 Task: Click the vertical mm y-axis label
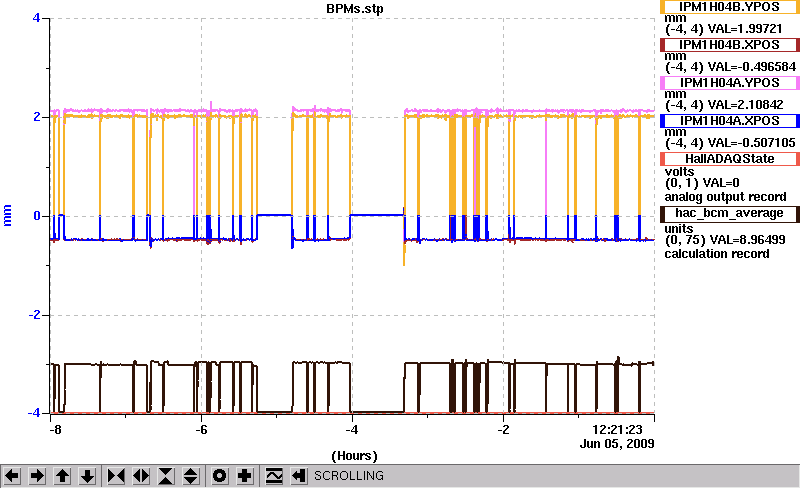[7, 216]
